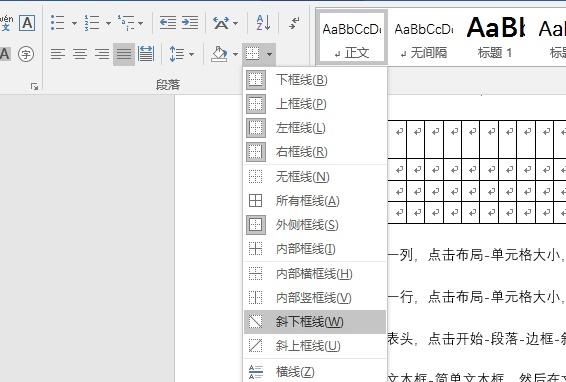Click the bullets list icon

[58, 23]
